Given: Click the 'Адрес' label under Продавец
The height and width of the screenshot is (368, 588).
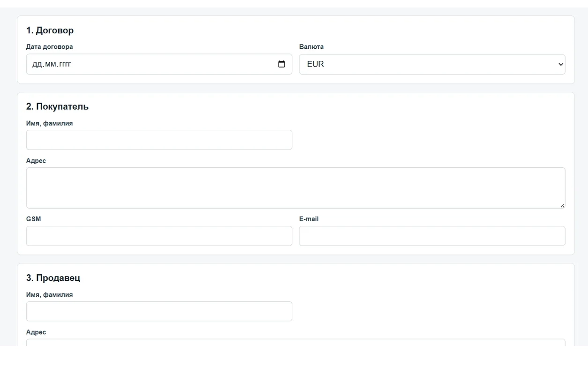Looking at the screenshot, I should tap(36, 332).
